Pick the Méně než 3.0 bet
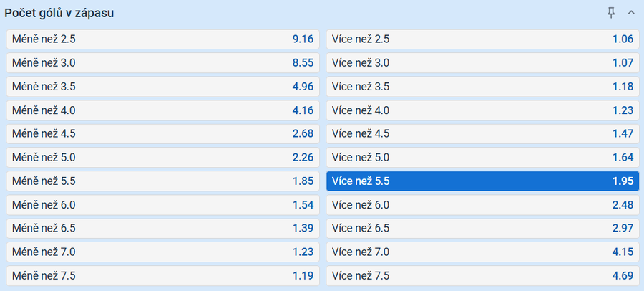644x291 pixels. [x=162, y=63]
